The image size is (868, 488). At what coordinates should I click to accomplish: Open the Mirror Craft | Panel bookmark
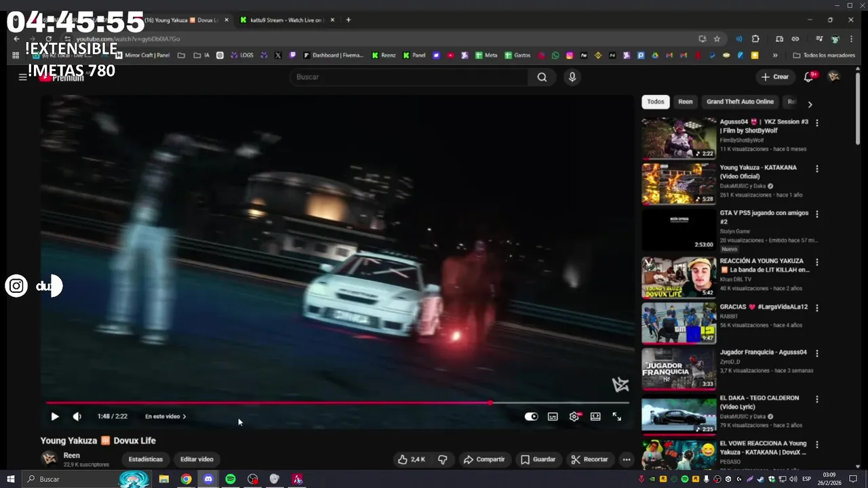tap(142, 56)
